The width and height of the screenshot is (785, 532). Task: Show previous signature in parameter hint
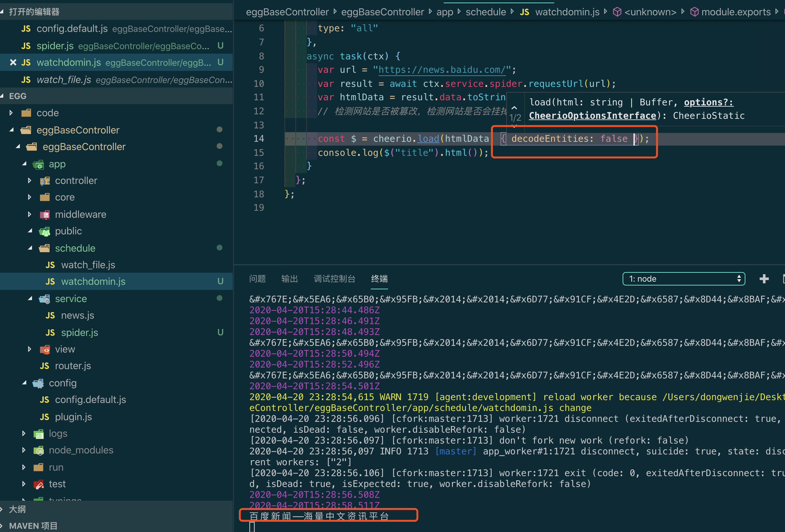[515, 108]
